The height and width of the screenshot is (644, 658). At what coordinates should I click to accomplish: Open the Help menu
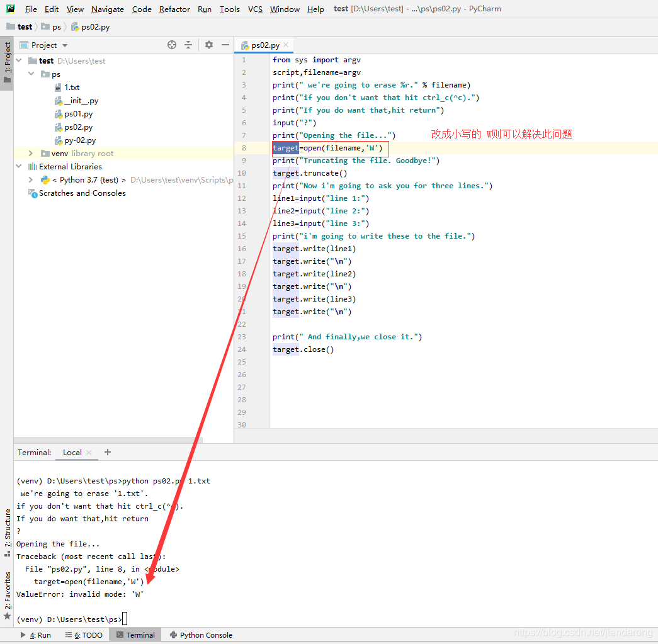315,9
